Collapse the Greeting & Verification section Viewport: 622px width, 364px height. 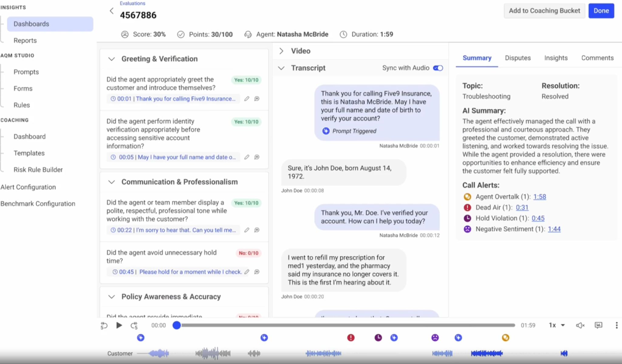(111, 59)
